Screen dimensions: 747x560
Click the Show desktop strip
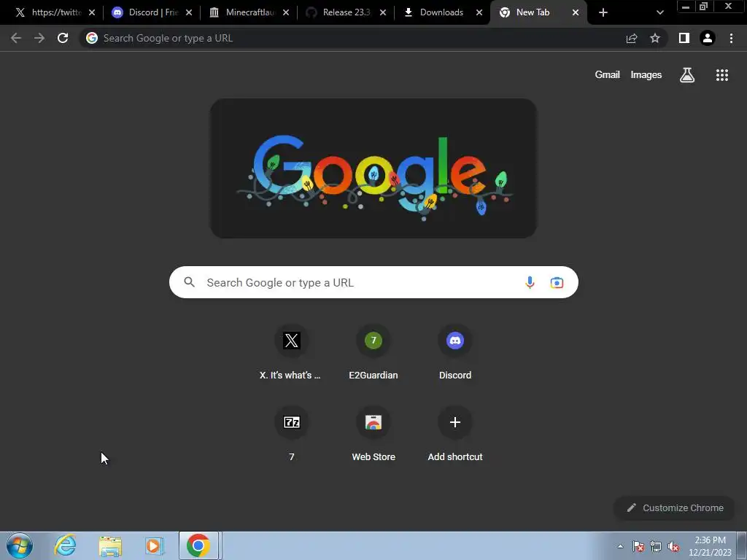click(742, 545)
